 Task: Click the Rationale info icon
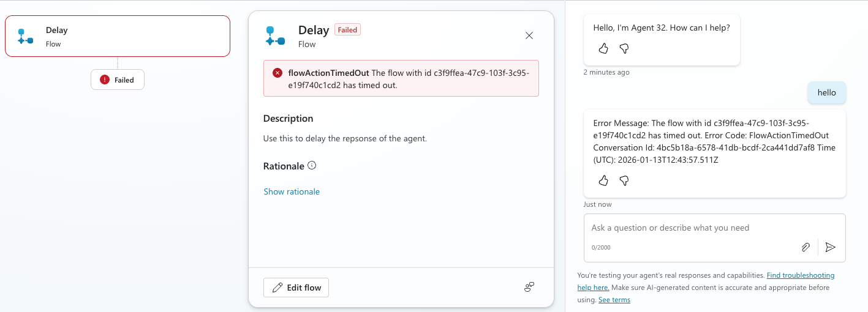pos(312,165)
